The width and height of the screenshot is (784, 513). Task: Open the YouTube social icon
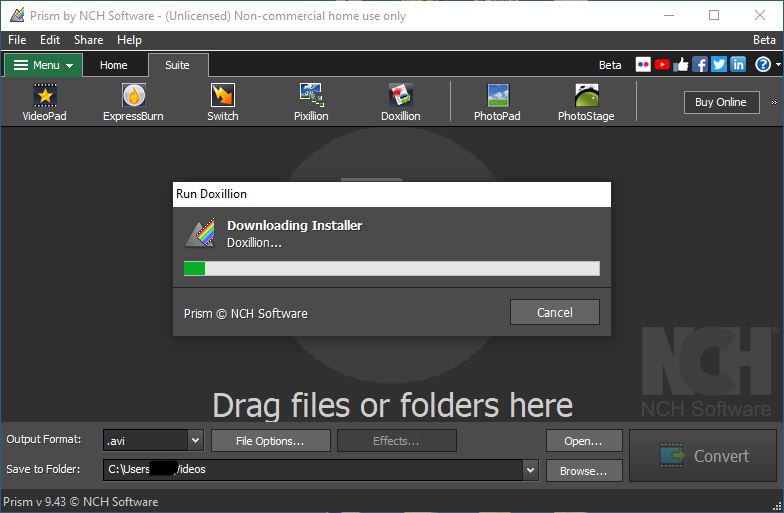tap(662, 64)
